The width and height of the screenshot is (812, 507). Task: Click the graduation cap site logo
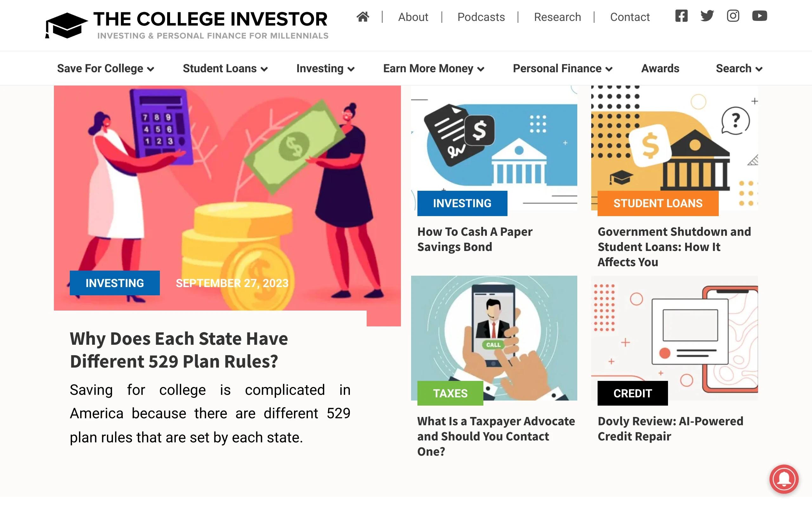pos(66,25)
